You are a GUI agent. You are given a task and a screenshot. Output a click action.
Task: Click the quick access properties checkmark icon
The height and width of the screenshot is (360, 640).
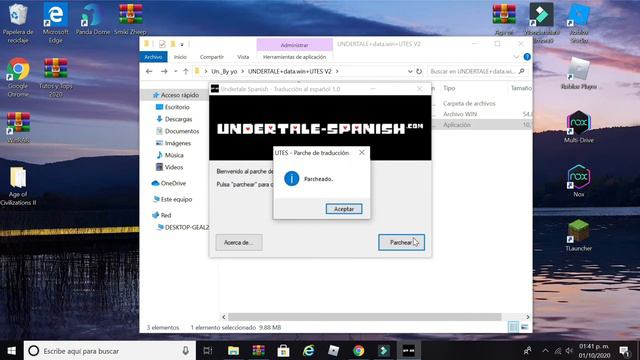pos(162,44)
